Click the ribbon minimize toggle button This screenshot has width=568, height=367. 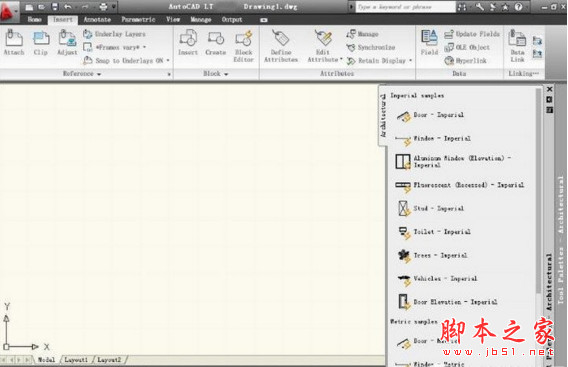(264, 20)
